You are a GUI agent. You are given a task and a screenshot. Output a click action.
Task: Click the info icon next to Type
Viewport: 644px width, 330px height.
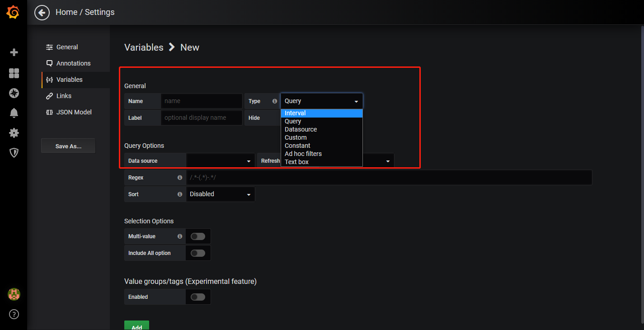point(274,101)
